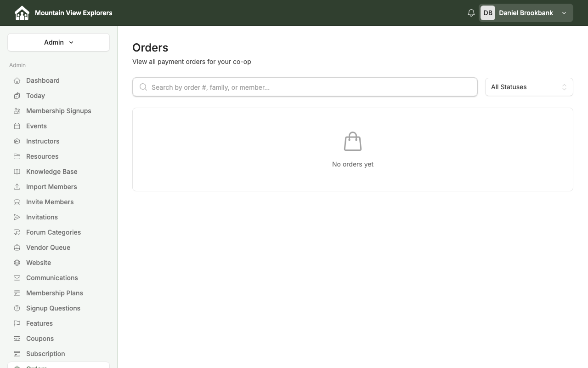The width and height of the screenshot is (588, 368).
Task: Open Signup Questions
Action: 58,308
